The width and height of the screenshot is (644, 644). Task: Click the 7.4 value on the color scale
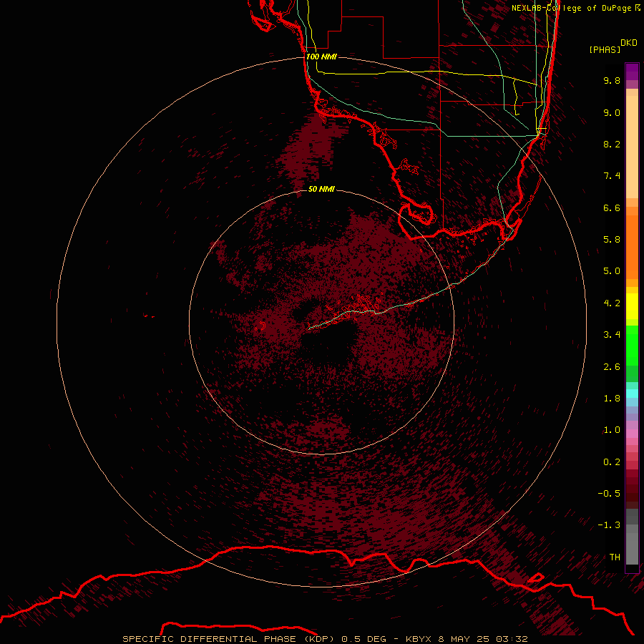point(612,176)
